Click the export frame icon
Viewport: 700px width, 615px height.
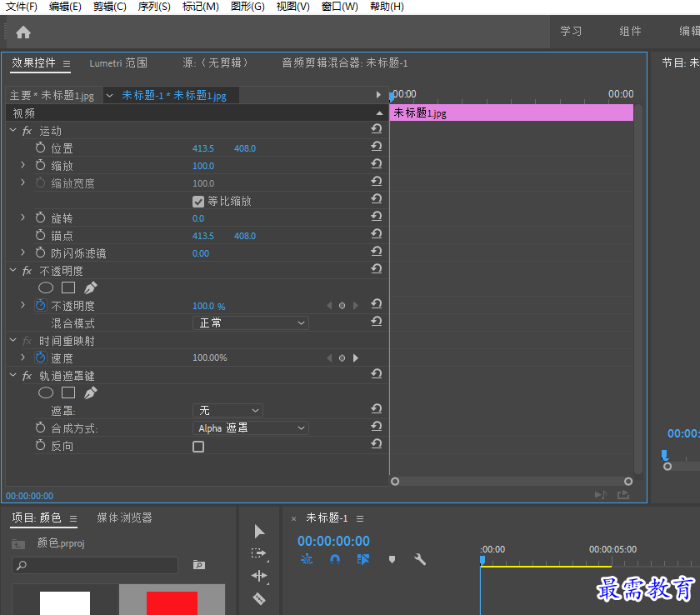[x=623, y=494]
